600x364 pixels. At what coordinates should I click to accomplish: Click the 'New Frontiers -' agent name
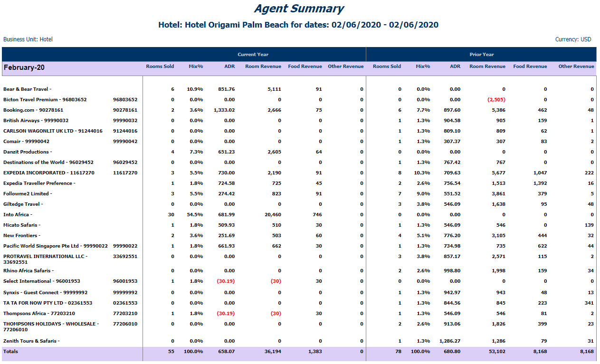pos(22,236)
